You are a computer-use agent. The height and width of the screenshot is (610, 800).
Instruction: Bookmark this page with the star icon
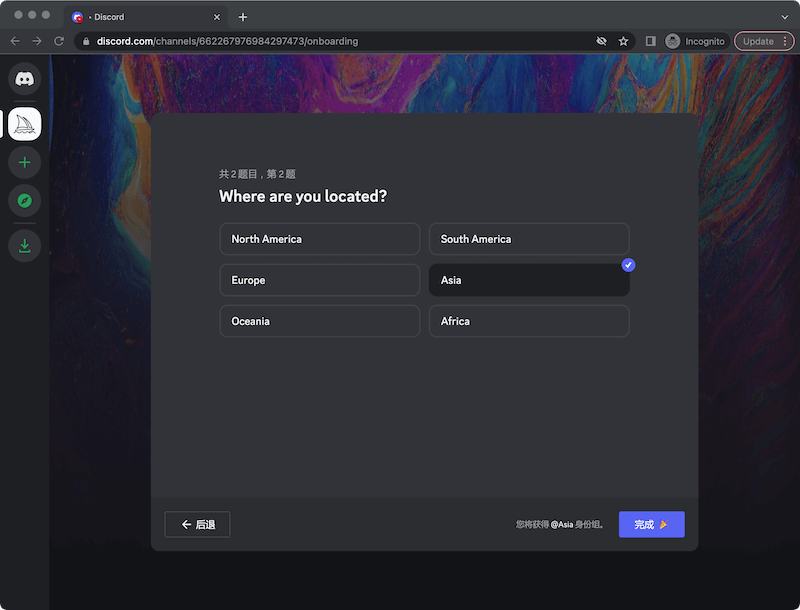pyautogui.click(x=623, y=41)
